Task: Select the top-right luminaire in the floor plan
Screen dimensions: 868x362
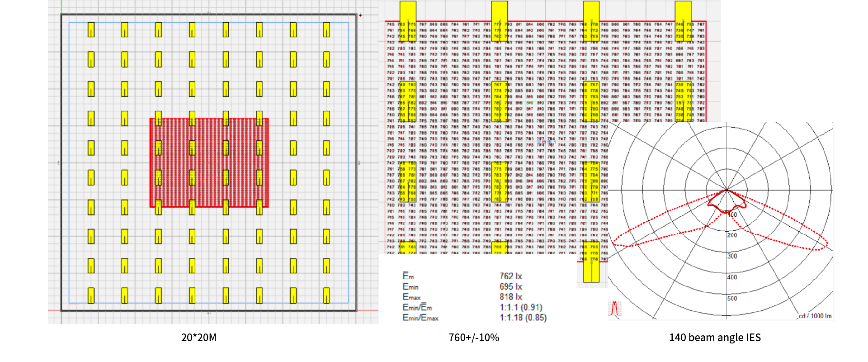Action: point(326,30)
